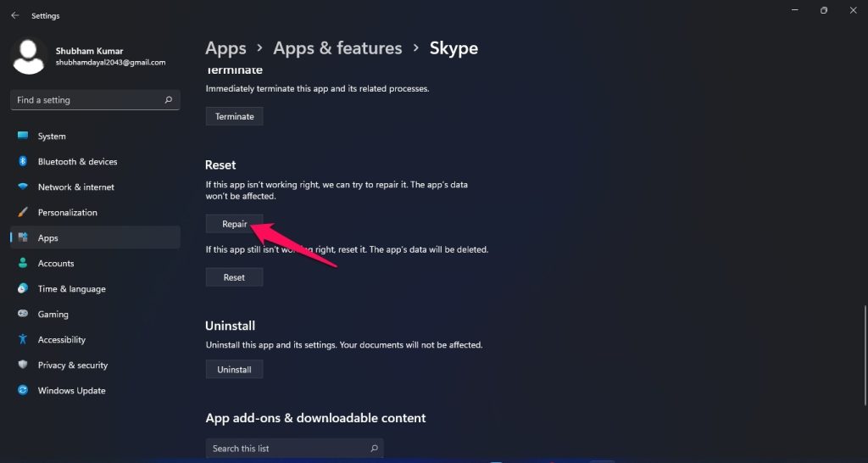
Task: Select the Network & internet wifi icon
Action: click(23, 187)
